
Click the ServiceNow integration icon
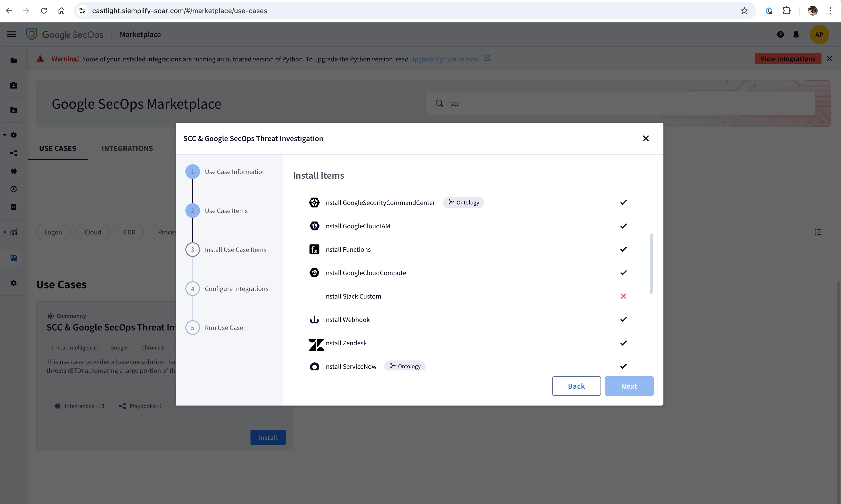coord(314,367)
